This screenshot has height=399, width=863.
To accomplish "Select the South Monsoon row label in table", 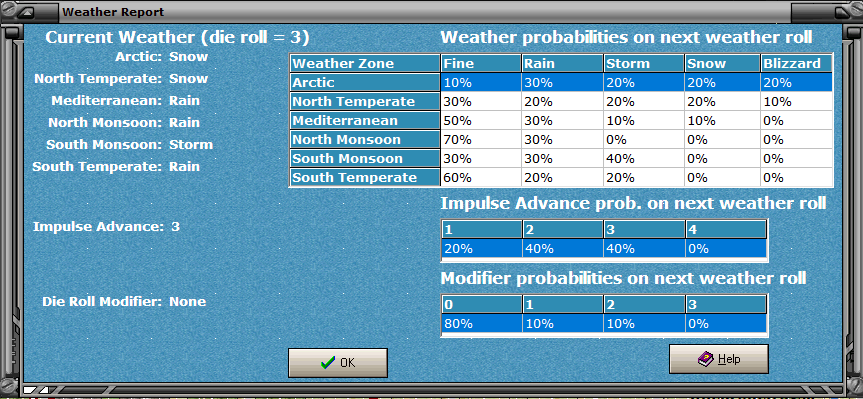I will coord(365,158).
